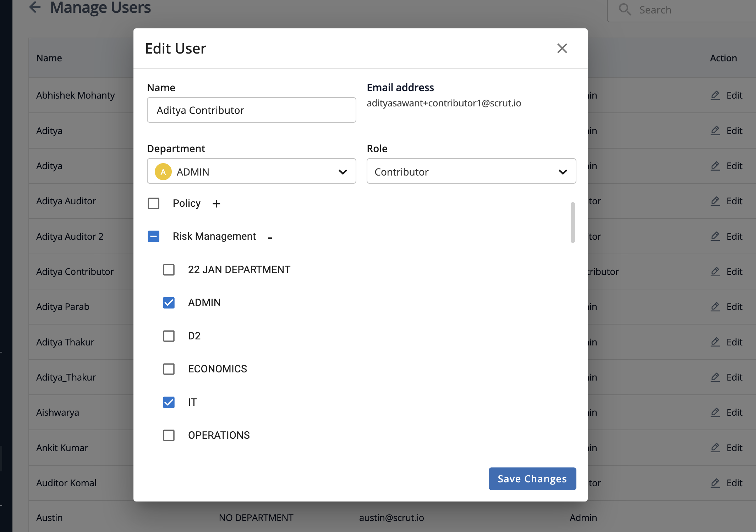
Task: Check the Policy checkbox
Action: (153, 203)
